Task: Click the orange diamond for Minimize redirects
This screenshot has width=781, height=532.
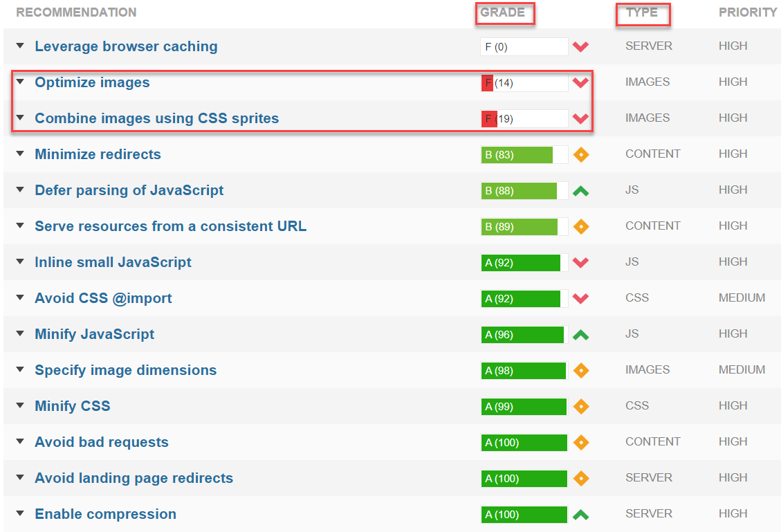Action: coord(581,154)
